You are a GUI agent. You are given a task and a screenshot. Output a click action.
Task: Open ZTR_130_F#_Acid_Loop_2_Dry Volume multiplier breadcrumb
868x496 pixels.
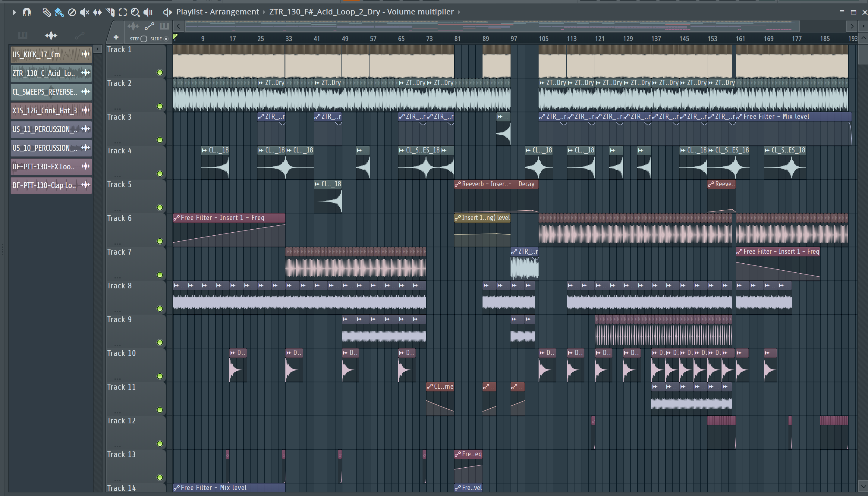(361, 12)
